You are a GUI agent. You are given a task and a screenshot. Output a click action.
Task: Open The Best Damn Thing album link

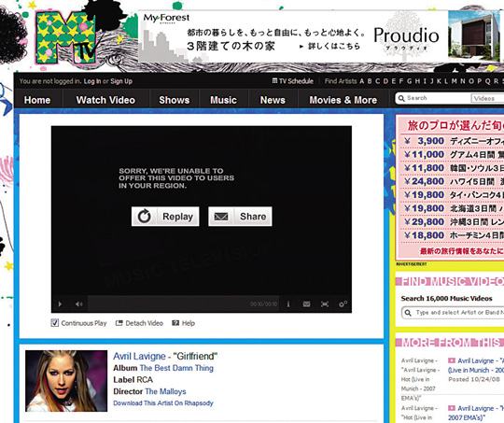[176, 368]
